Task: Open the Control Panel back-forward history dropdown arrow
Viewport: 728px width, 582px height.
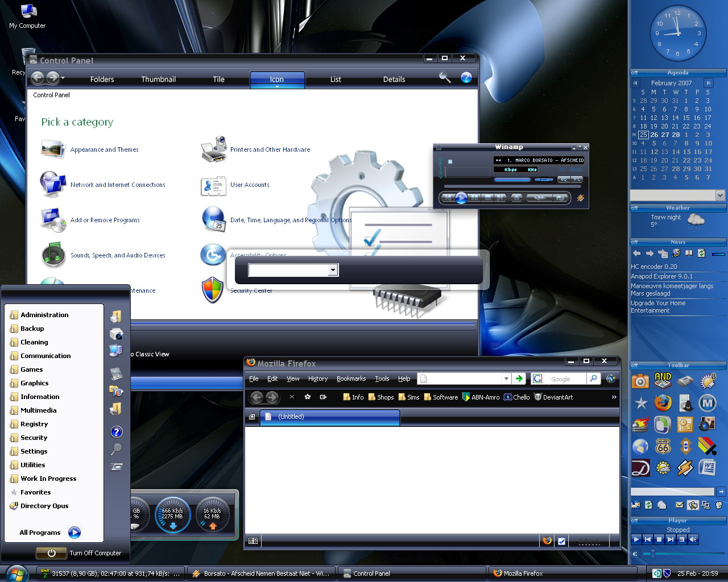Action: coord(63,78)
